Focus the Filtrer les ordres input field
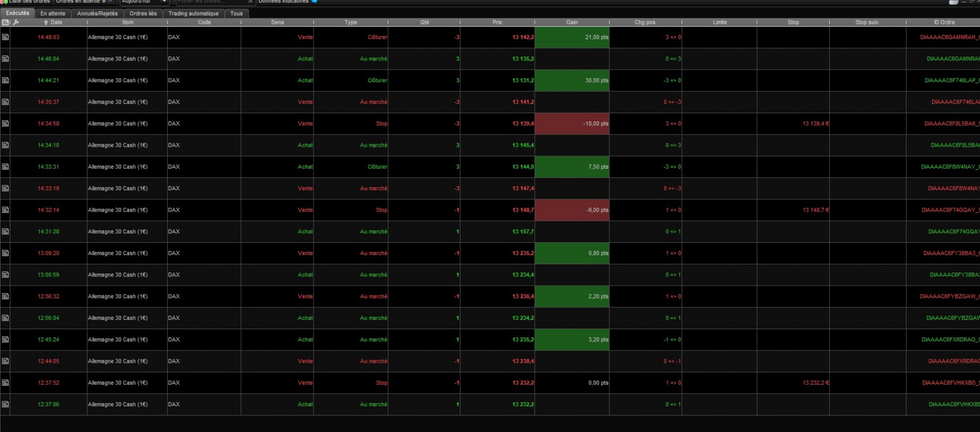Image resolution: width=980 pixels, height=432 pixels. click(215, 2)
